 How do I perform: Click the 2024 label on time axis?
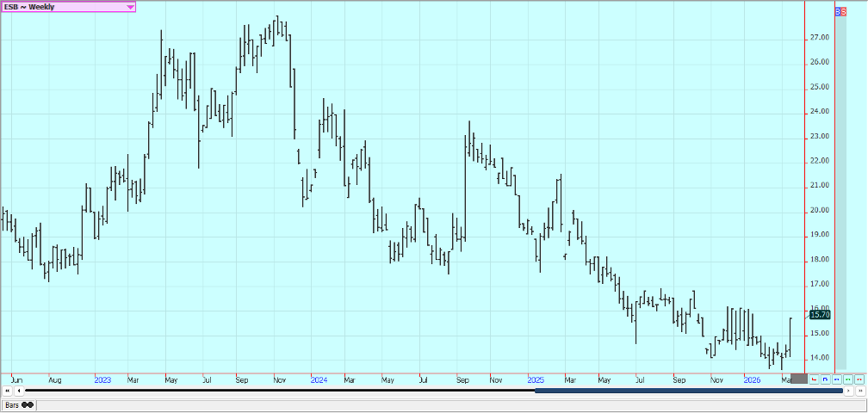[x=319, y=379]
